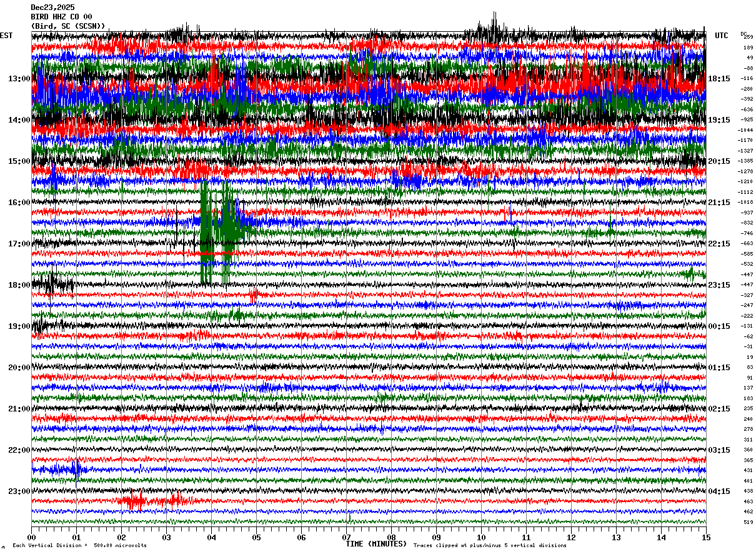Click the TIME (MINUTES) axis title

376,544
